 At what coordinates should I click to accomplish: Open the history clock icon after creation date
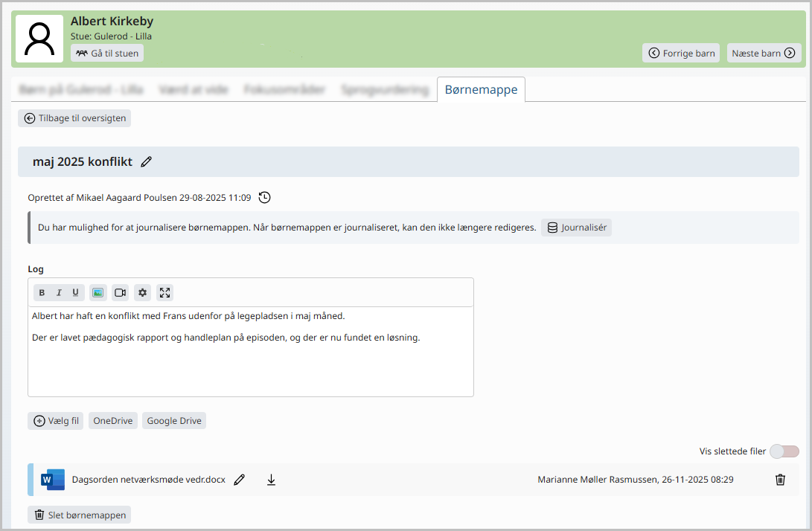(265, 198)
